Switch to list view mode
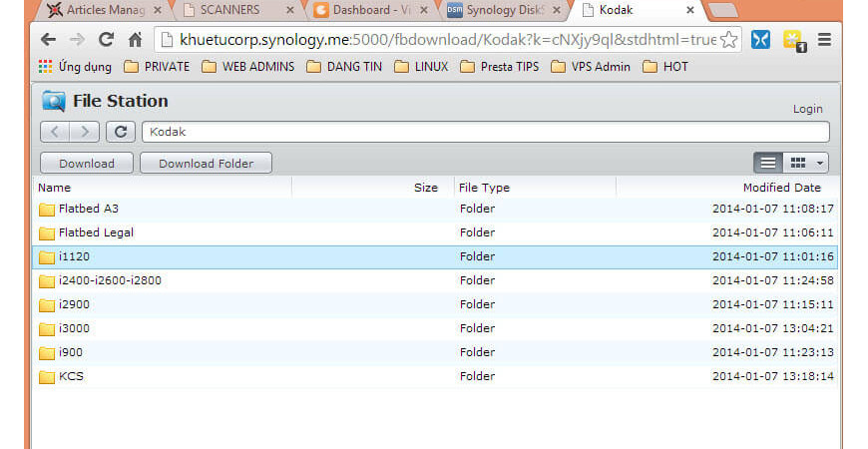 pos(768,163)
